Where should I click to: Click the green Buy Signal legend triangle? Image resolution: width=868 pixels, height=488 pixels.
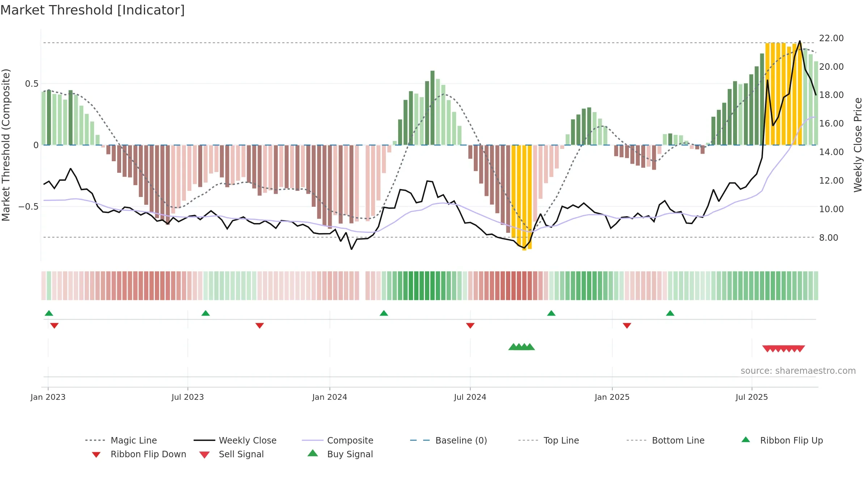(x=313, y=453)
